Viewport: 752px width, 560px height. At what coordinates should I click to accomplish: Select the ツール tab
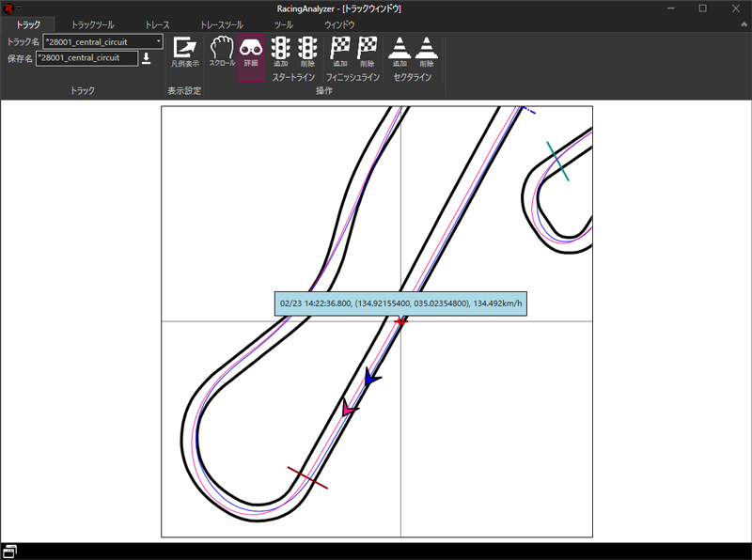pyautogui.click(x=283, y=24)
